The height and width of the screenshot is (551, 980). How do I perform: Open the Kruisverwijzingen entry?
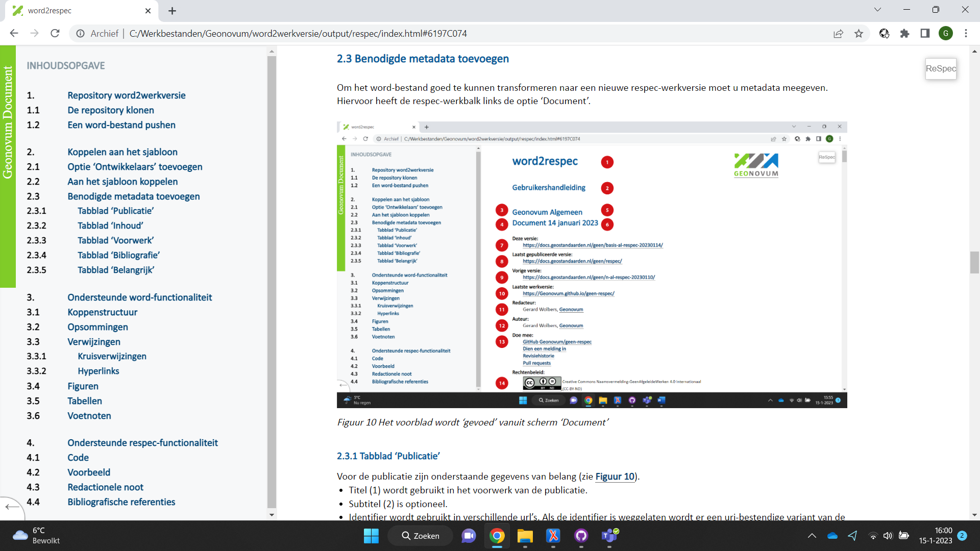click(x=112, y=356)
